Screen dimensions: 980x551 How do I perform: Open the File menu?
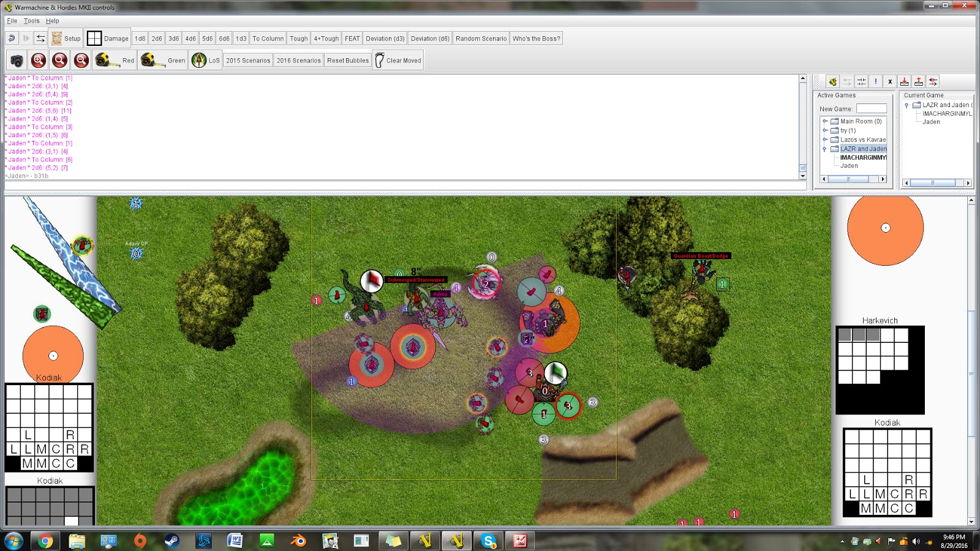pos(12,20)
